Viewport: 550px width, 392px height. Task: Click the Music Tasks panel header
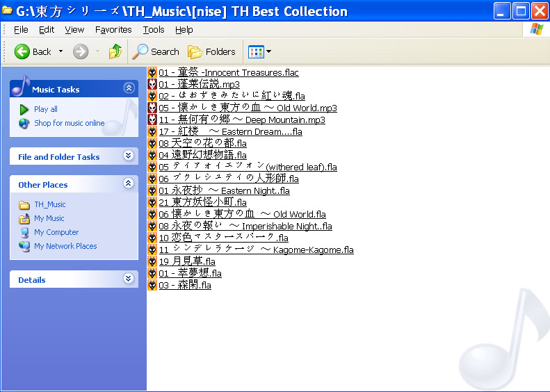click(x=74, y=89)
